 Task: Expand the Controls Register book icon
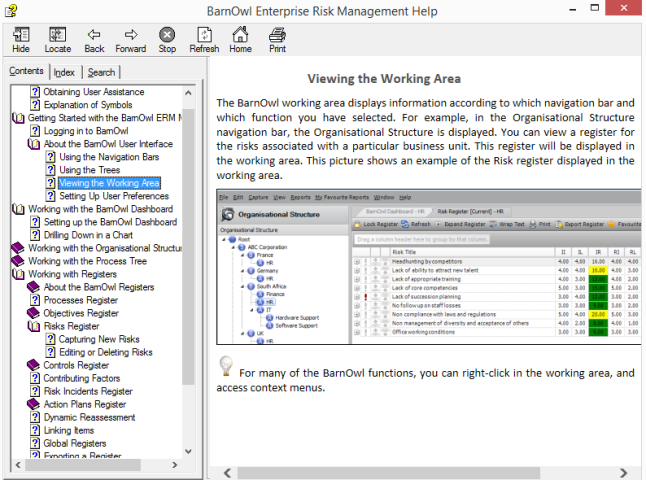[33, 365]
